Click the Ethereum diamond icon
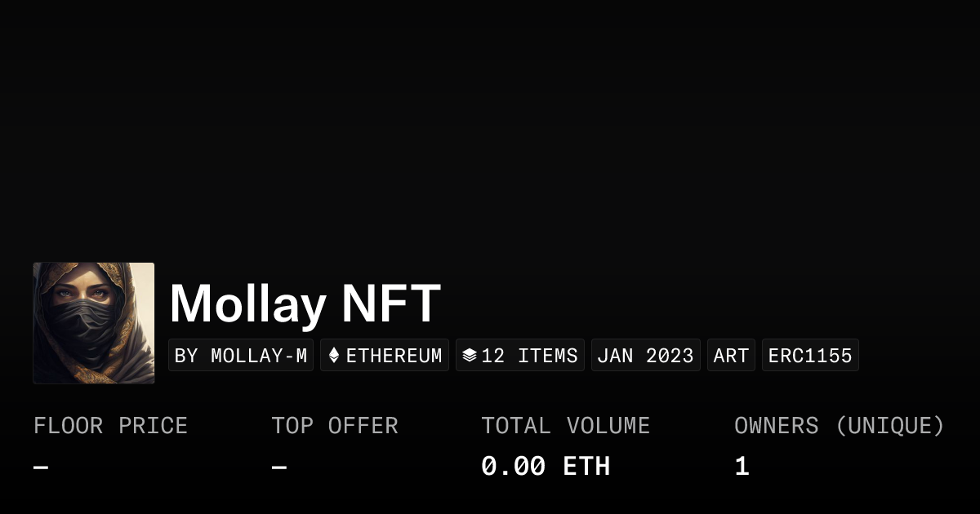This screenshot has height=514, width=980. (x=333, y=356)
